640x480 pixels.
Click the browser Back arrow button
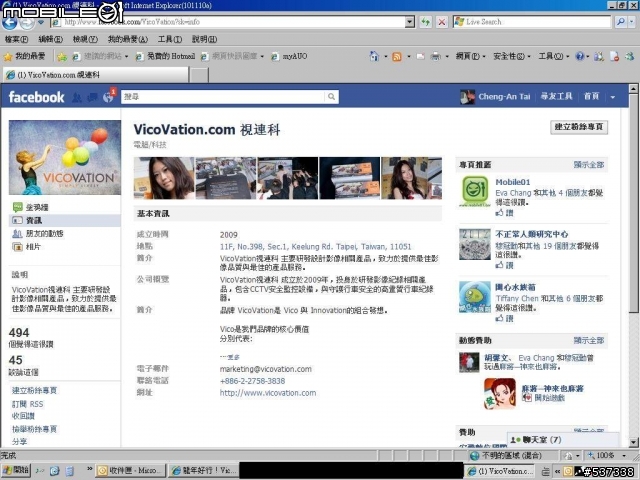[9, 22]
